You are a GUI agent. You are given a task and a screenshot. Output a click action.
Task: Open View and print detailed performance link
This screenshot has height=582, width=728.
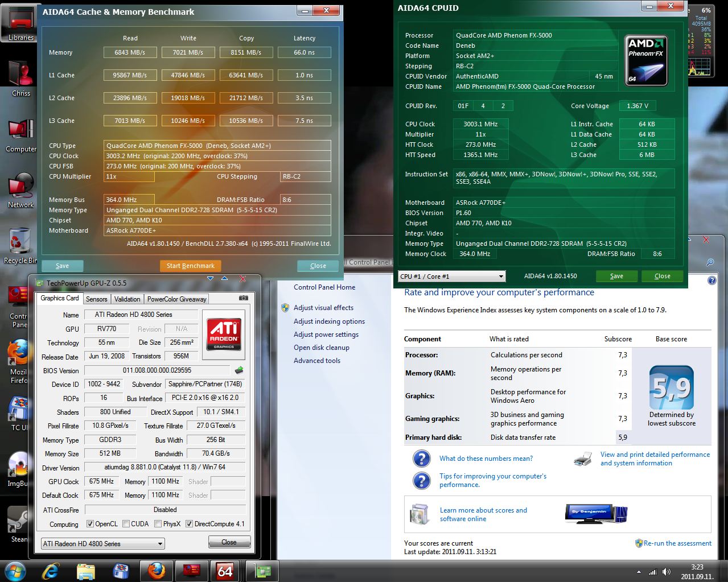(x=655, y=459)
